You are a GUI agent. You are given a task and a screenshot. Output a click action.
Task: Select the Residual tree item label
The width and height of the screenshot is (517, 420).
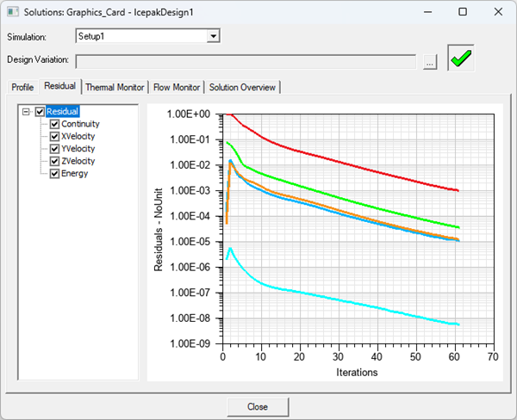coord(63,112)
